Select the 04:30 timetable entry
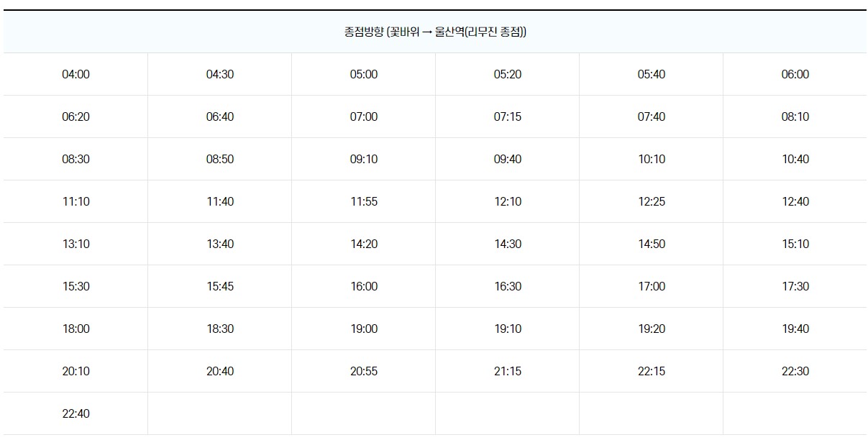 [x=219, y=75]
